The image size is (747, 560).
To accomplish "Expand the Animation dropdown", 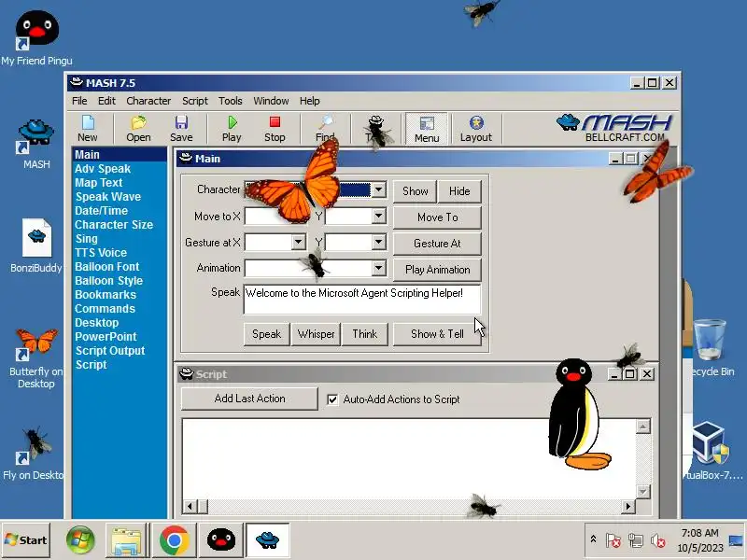I will pos(378,268).
